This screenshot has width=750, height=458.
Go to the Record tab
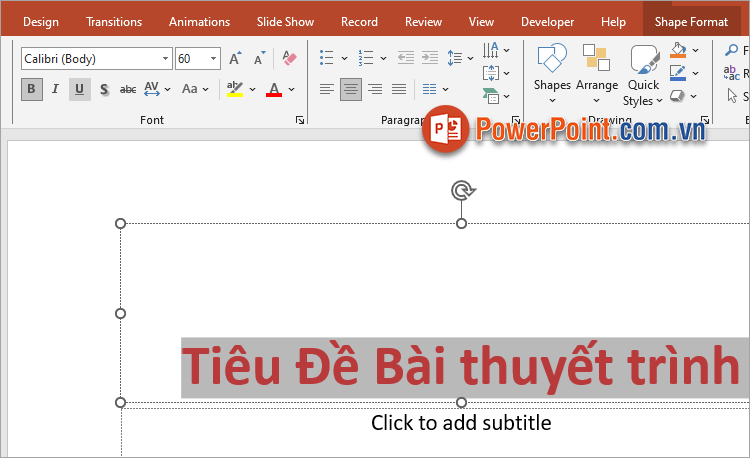click(359, 22)
